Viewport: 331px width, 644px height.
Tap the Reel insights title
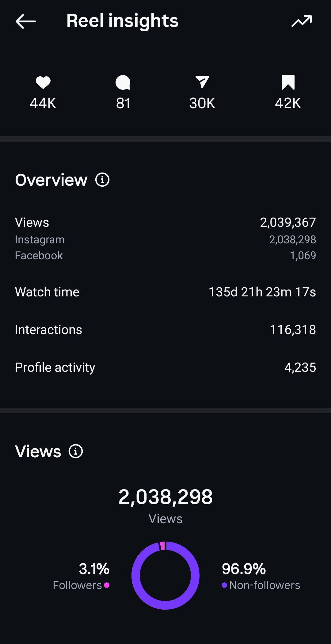[122, 21]
